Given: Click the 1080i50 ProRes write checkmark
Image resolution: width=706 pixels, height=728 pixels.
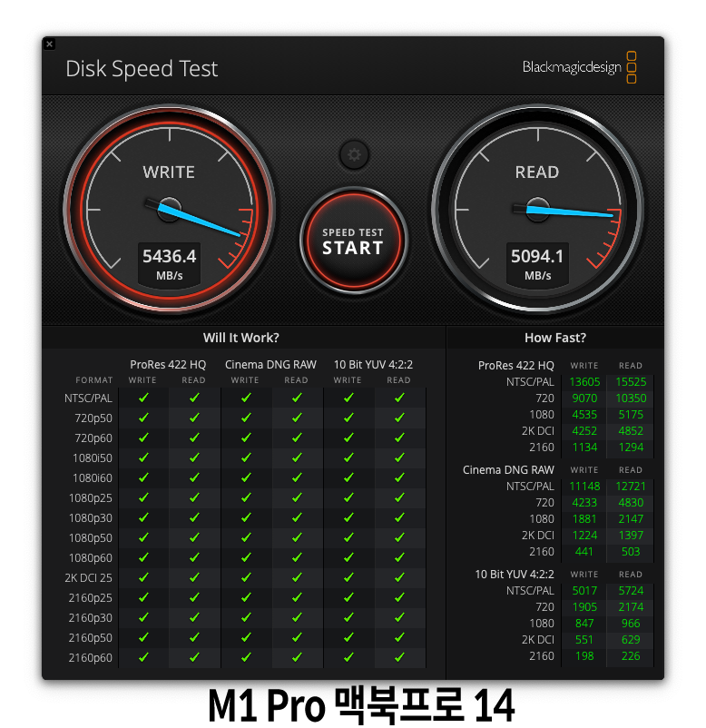Looking at the screenshot, I should [143, 457].
